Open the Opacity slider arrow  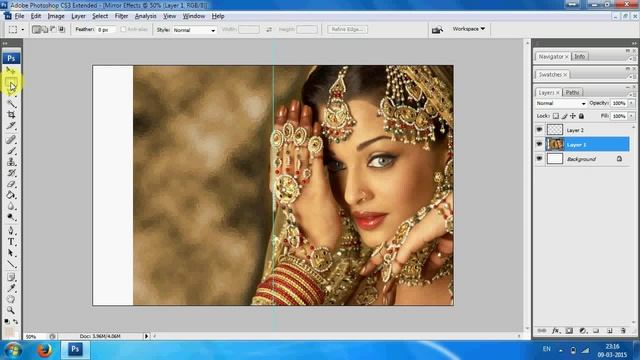(x=631, y=103)
